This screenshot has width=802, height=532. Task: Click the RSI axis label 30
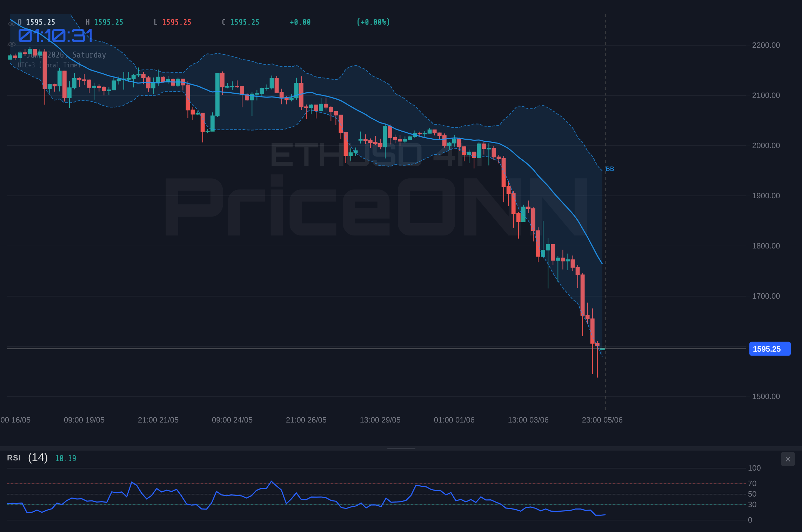coord(752,505)
